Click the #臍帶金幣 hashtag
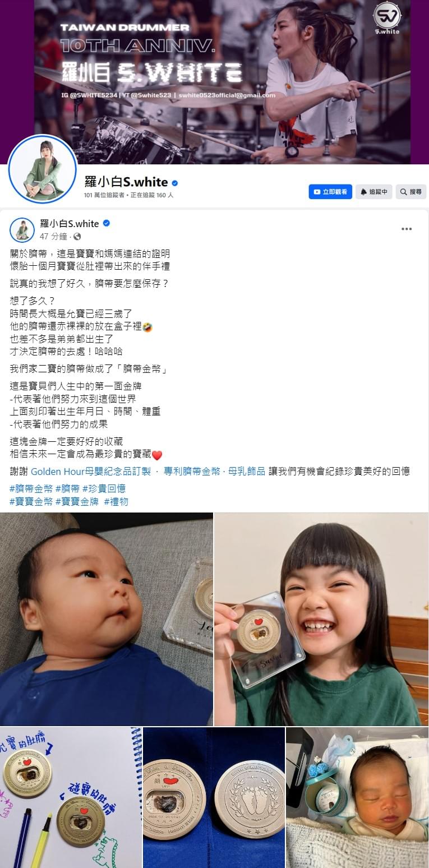429x868 pixels. pos(31,488)
